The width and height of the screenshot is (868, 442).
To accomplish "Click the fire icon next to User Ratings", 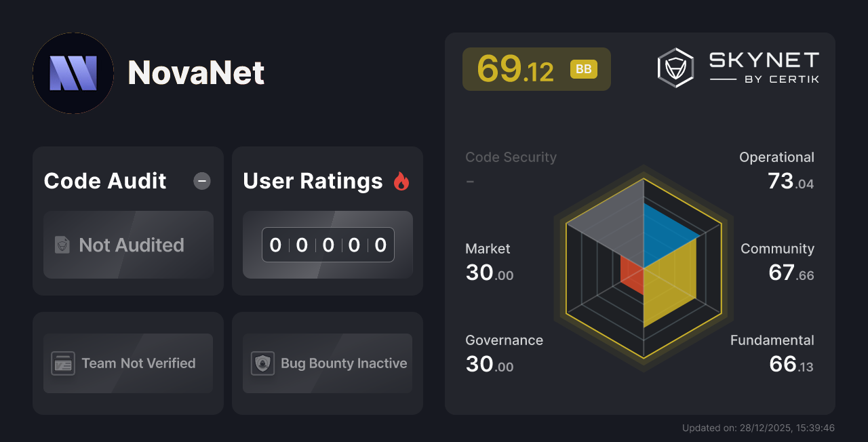I will [401, 181].
